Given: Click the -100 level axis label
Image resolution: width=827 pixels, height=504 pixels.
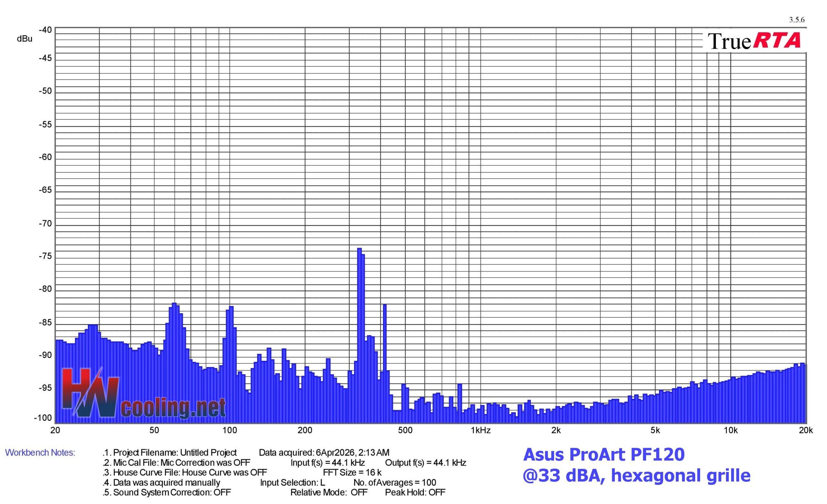Looking at the screenshot, I should [x=43, y=418].
